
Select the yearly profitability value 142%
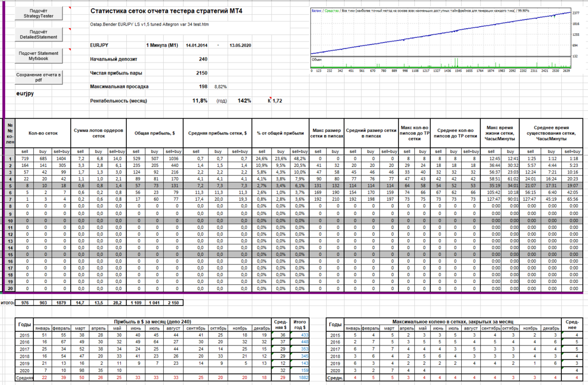244,101
